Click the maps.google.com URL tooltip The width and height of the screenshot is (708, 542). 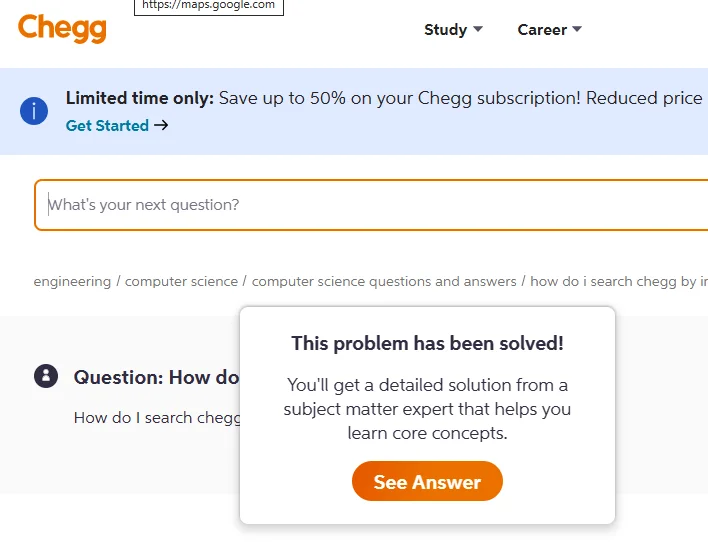[209, 6]
